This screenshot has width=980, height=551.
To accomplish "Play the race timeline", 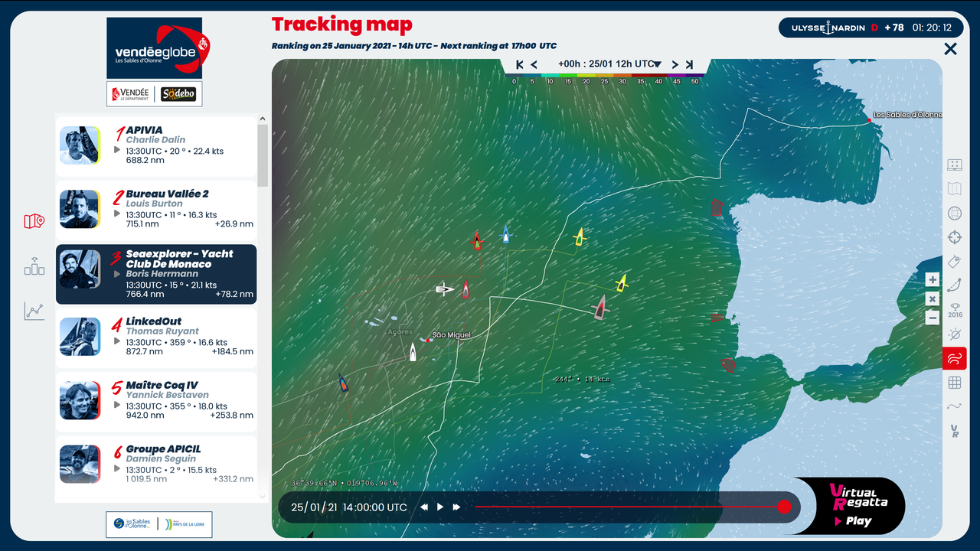I will (x=440, y=507).
